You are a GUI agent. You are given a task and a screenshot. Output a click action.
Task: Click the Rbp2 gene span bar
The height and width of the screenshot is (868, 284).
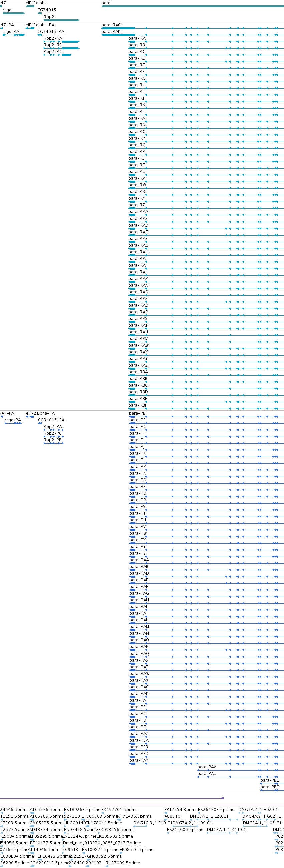(62, 20)
